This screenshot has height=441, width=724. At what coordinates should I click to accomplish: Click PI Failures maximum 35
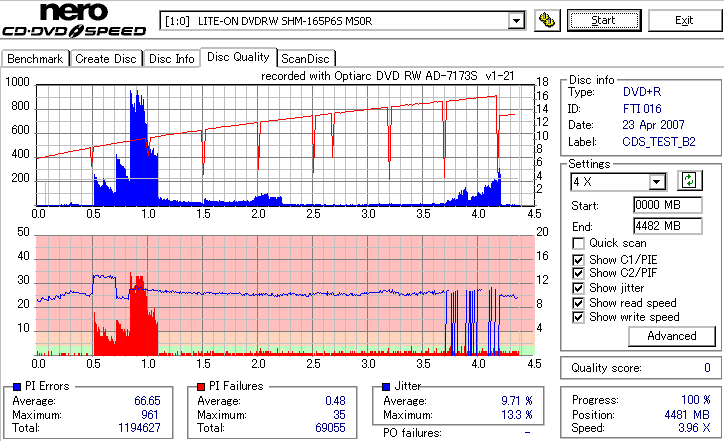339,415
